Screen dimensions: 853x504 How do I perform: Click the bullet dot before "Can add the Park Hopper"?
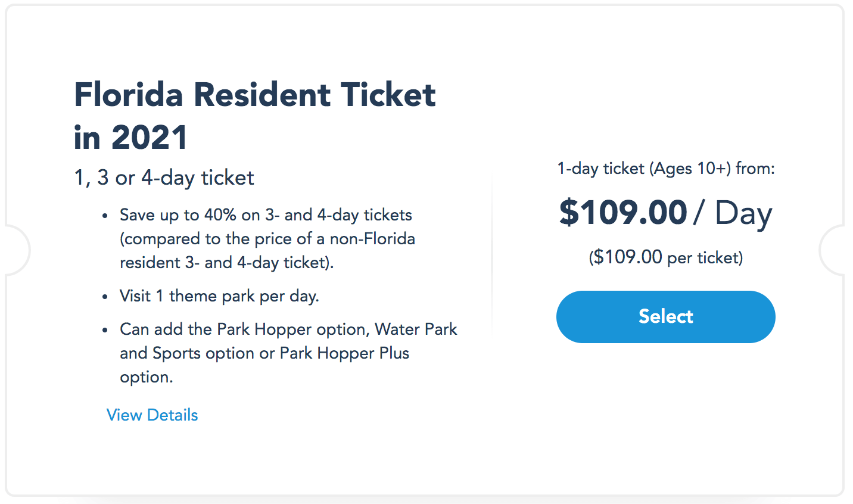click(105, 330)
